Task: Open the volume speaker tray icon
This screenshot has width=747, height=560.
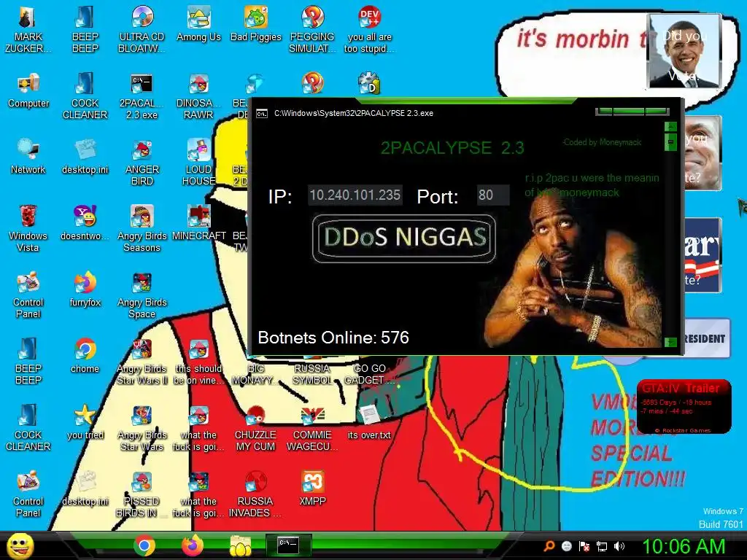Action: [619, 546]
